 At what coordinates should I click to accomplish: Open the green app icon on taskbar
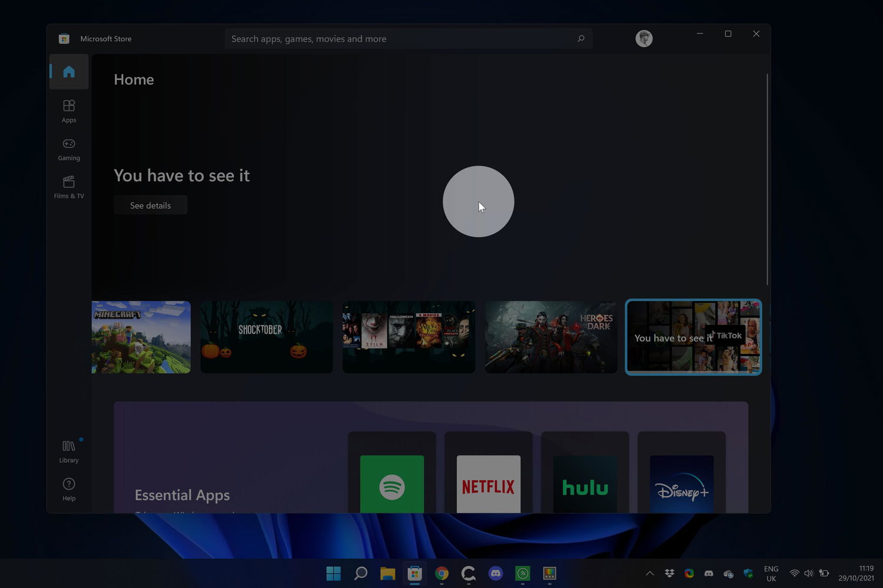pos(523,573)
